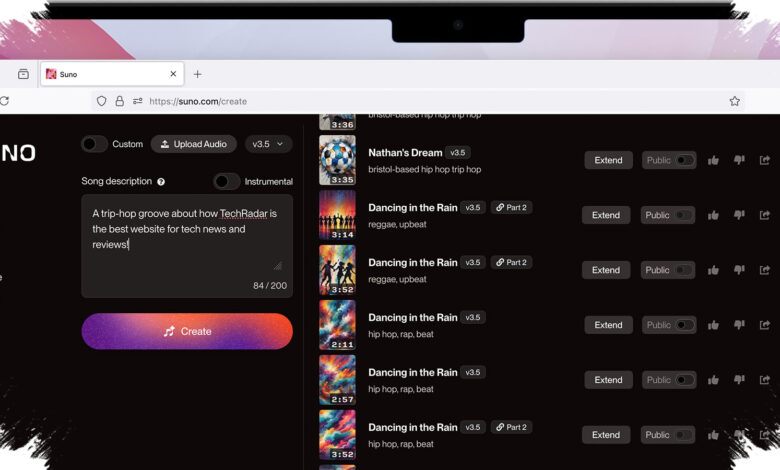Bookmark this page with the star icon
The width and height of the screenshot is (780, 470).
tap(734, 101)
